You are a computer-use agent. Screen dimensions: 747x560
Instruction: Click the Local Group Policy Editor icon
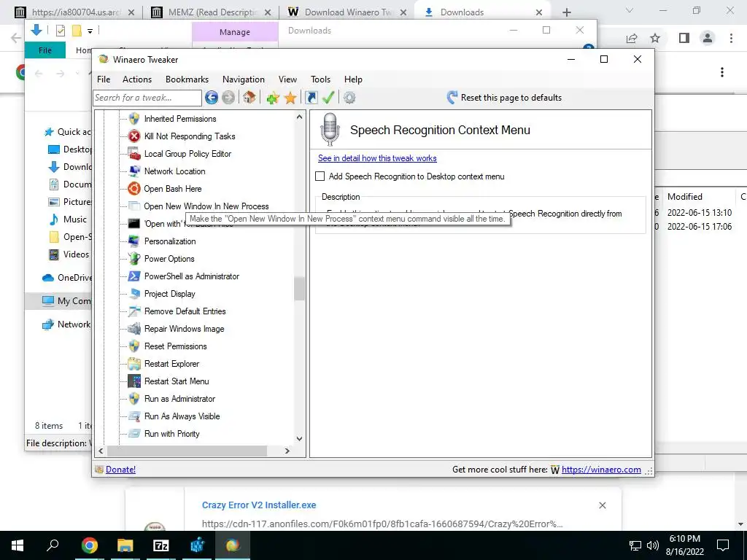134,154
